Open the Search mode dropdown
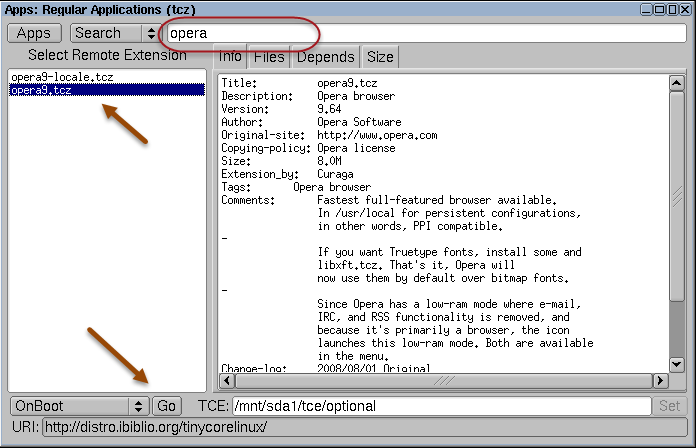This screenshot has height=448, width=696. (x=115, y=33)
